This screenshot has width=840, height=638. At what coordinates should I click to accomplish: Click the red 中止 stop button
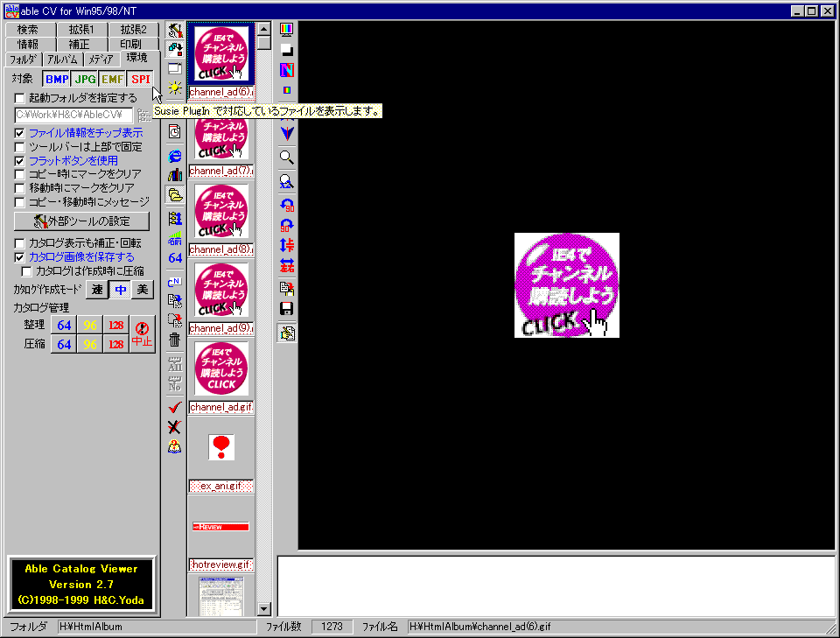(142, 334)
